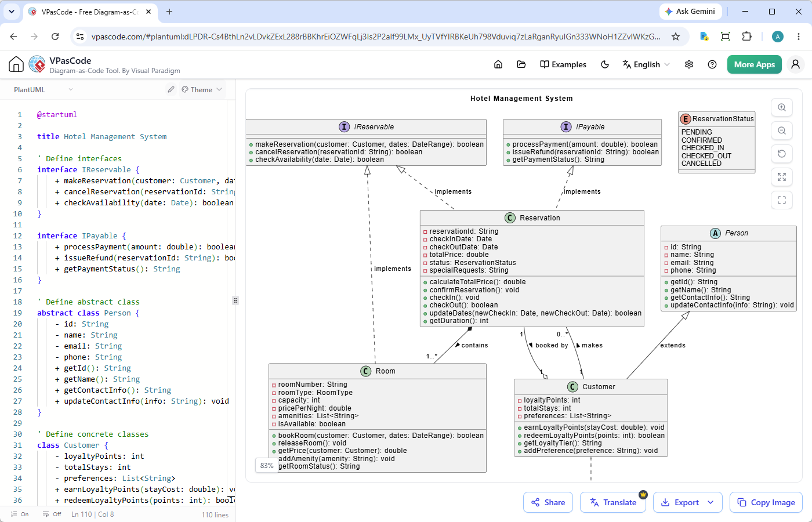
Task: Toggle line numbers On in status bar
Action: [x=20, y=514]
